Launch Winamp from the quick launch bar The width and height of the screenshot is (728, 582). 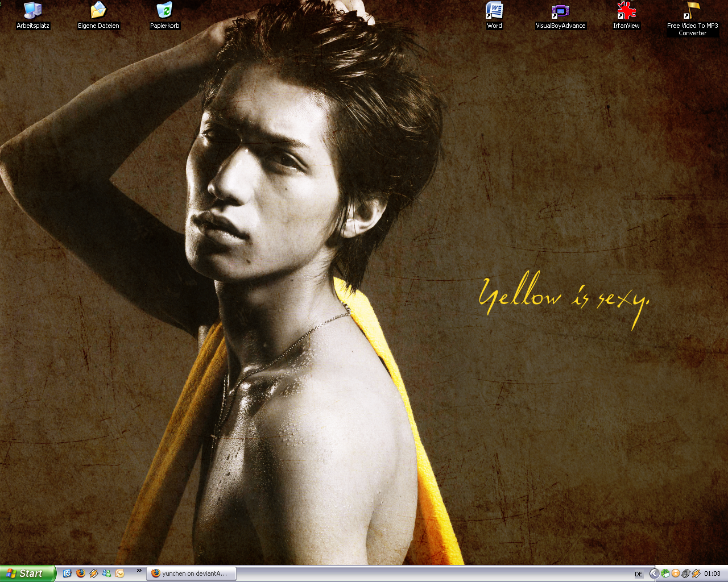tap(93, 573)
